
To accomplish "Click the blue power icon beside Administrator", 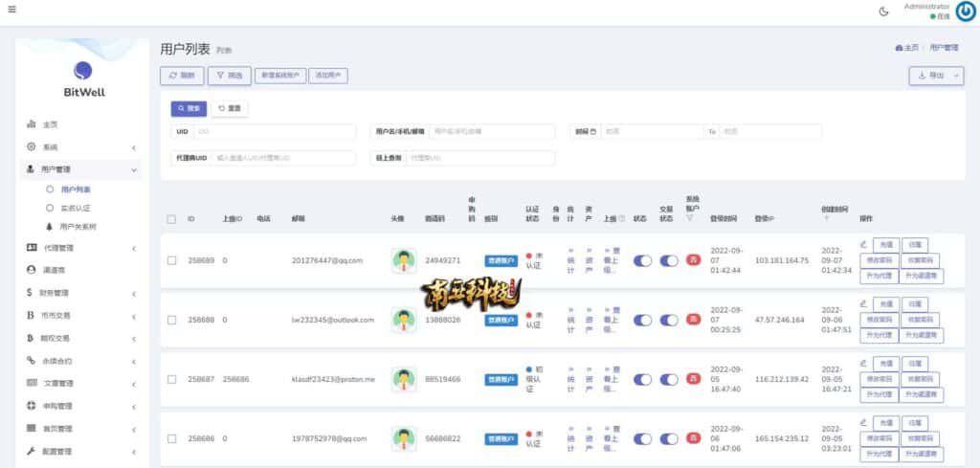I will [x=965, y=11].
